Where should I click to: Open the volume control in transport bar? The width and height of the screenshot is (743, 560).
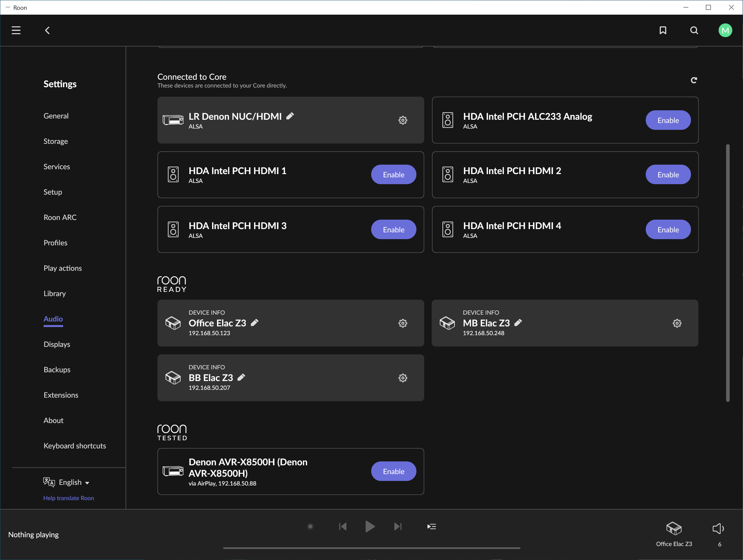tap(719, 528)
